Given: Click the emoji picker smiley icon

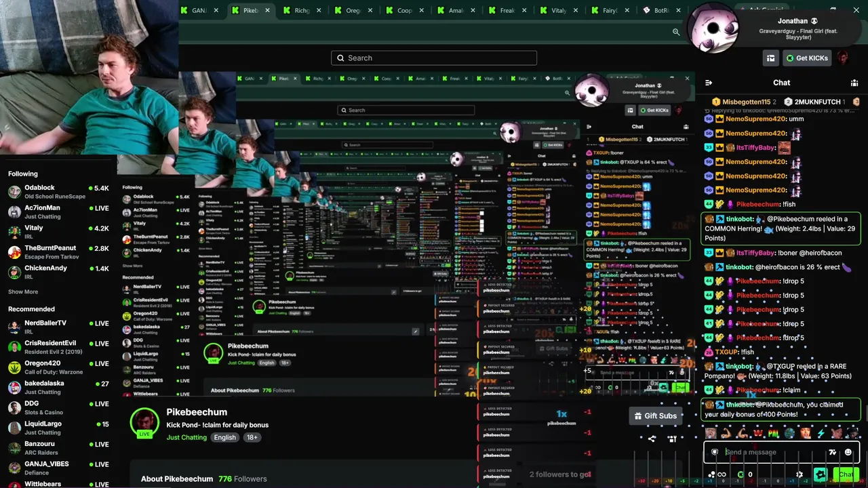Looking at the screenshot, I should pyautogui.click(x=848, y=452).
